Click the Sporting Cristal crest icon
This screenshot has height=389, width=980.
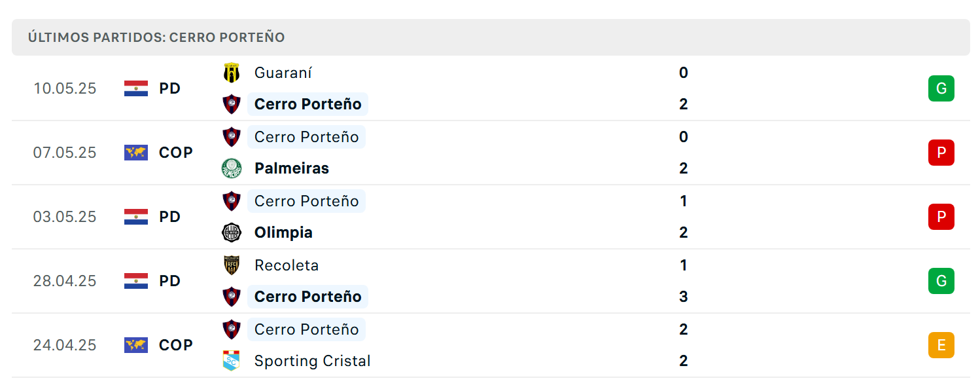point(232,361)
